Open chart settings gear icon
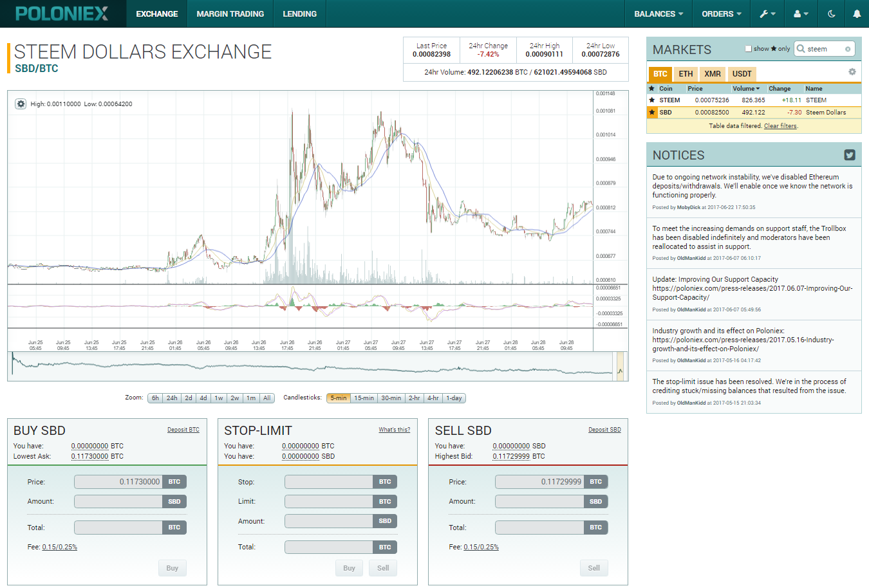The height and width of the screenshot is (588, 869). (x=21, y=104)
